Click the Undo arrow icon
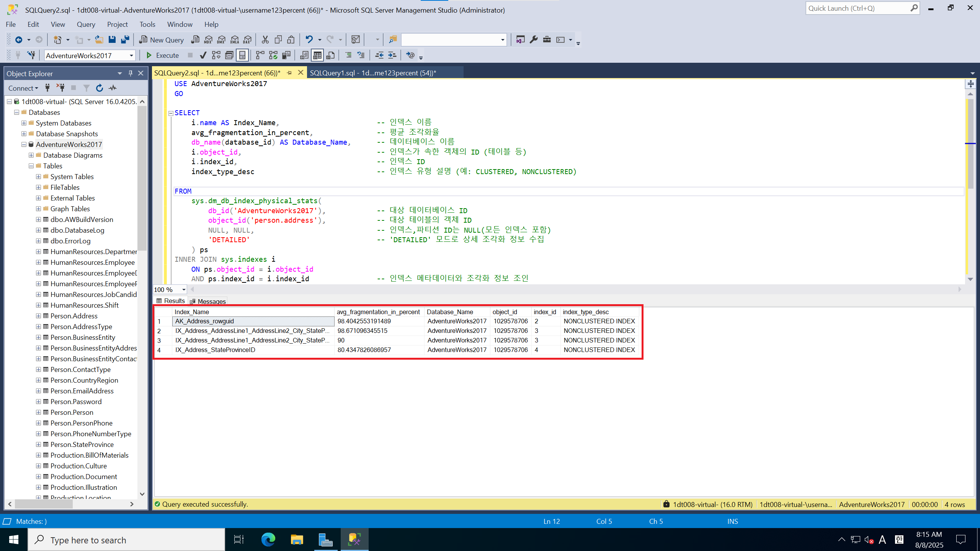This screenshot has width=980, height=551. click(x=309, y=40)
